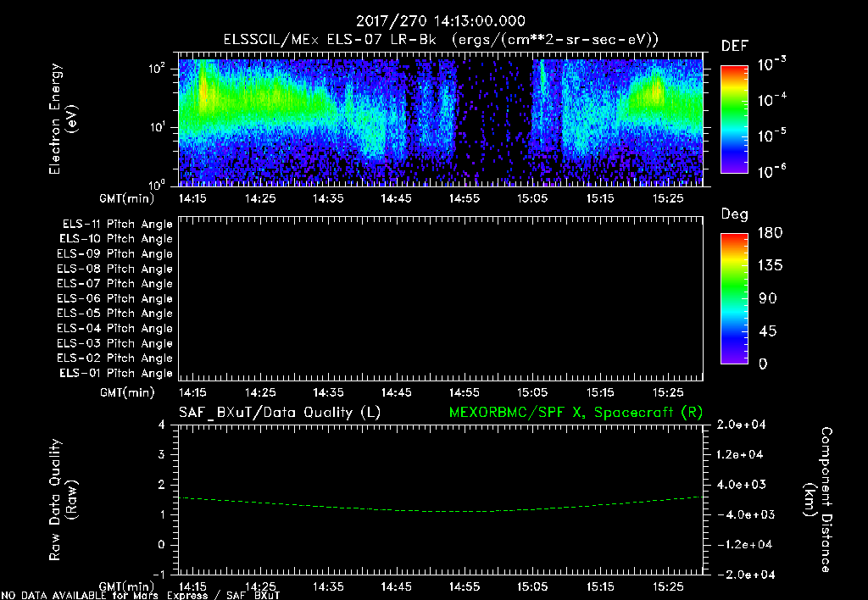Viewport: 868px width, 600px height.
Task: Click the 90 value on the Deg colorbar
Action: pos(767,299)
